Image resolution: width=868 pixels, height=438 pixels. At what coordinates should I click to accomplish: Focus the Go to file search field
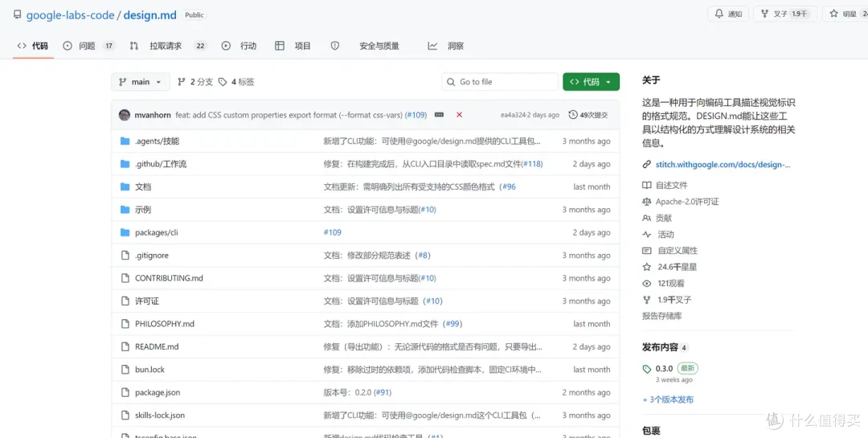point(500,82)
